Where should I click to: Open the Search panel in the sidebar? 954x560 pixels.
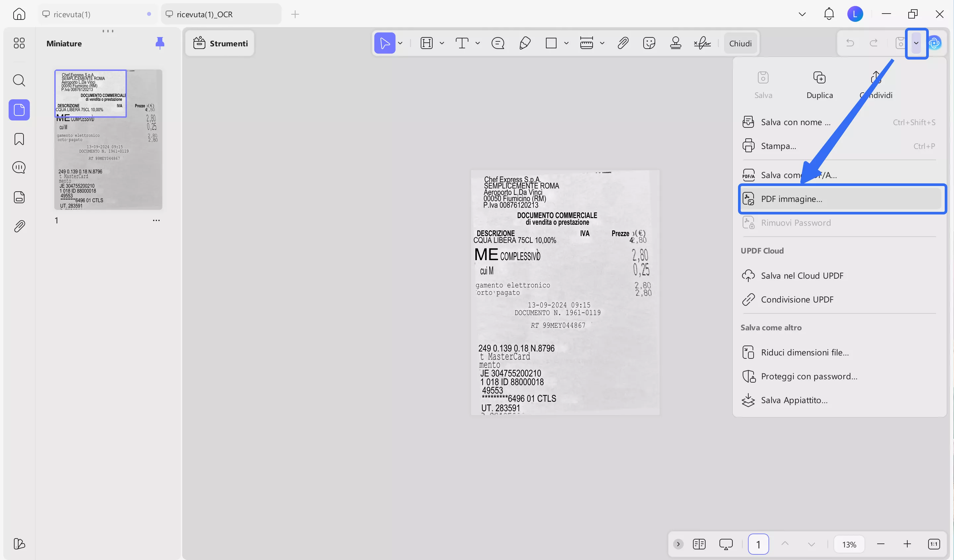point(19,80)
